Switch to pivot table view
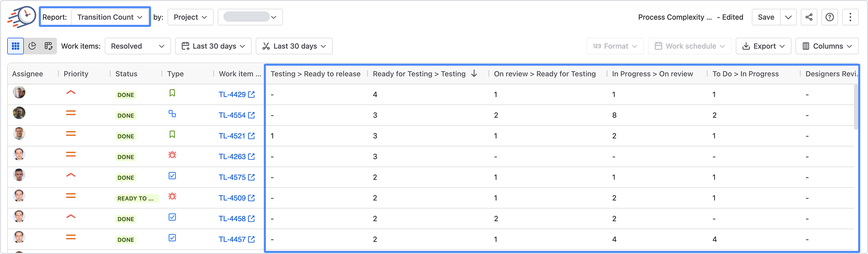Screen dimensions: 868x254 pyautogui.click(x=49, y=46)
